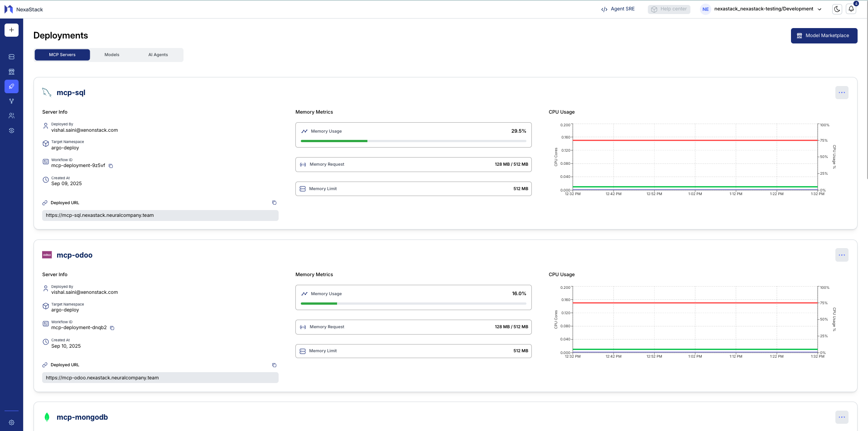The image size is (868, 431).
Task: Copy the mcp-sql deployed URL
Action: [274, 203]
